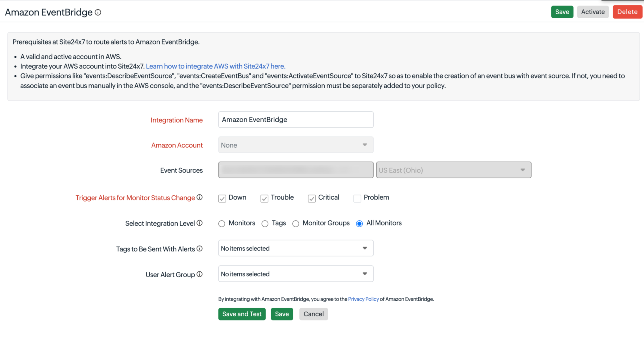Uncheck the Down status checkbox
The image size is (644, 354).
click(222, 198)
